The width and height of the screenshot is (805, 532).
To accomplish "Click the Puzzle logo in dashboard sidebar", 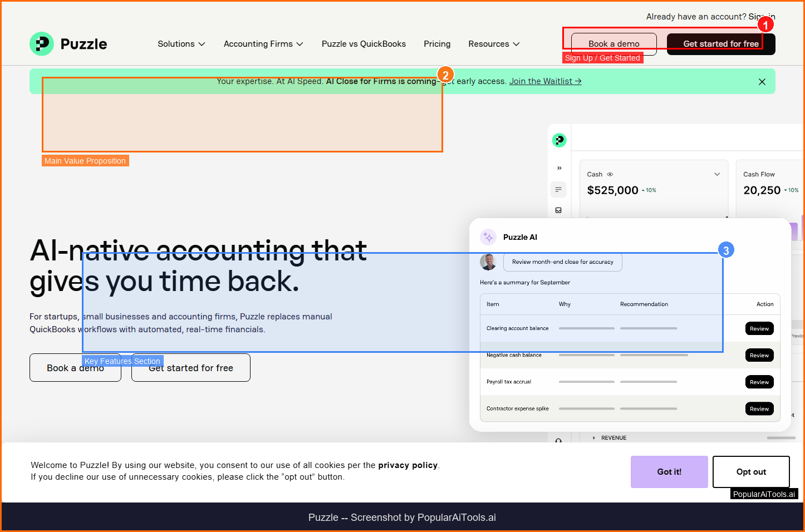I will click(559, 140).
